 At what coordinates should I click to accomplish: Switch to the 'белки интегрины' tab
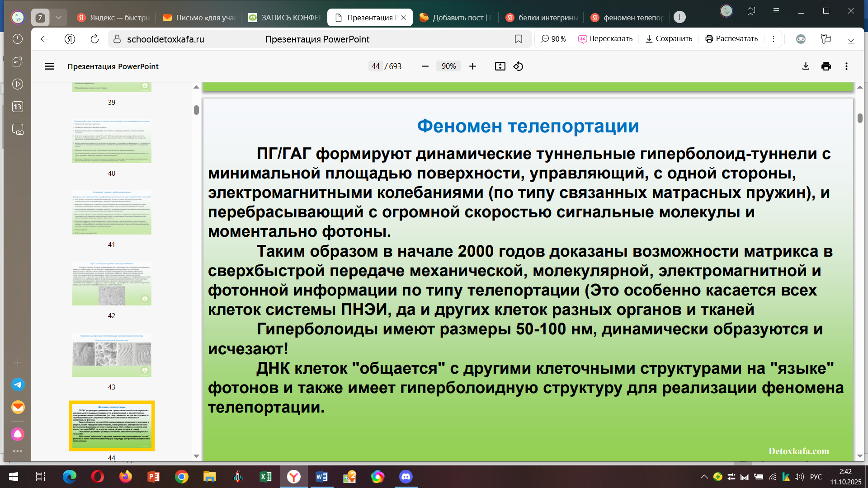coord(542,18)
